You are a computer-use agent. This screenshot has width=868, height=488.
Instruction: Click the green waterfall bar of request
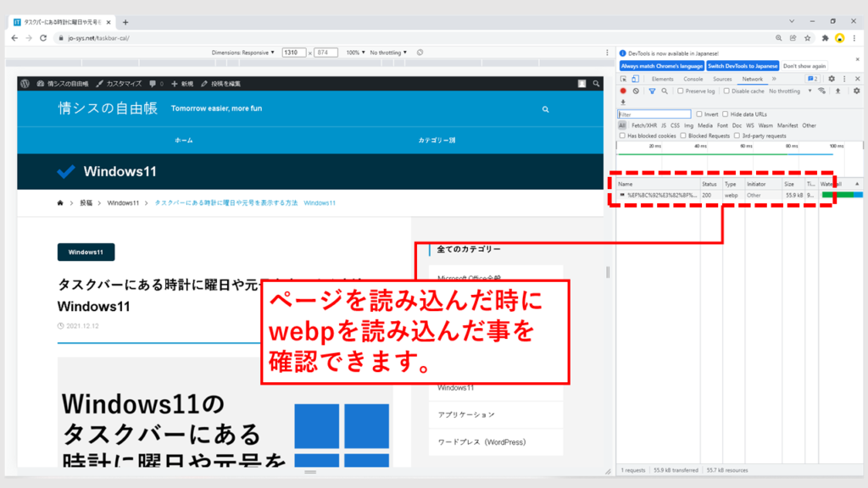click(838, 195)
